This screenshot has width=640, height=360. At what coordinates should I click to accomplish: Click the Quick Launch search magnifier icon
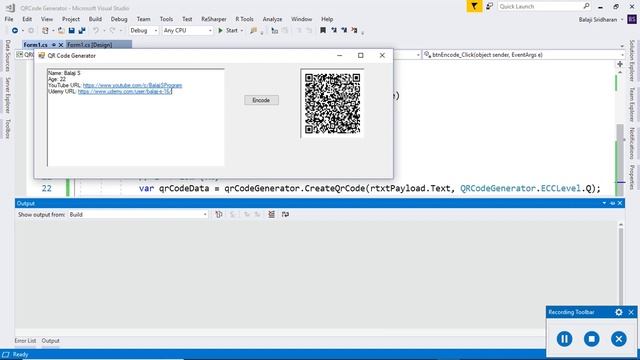coord(586,6)
